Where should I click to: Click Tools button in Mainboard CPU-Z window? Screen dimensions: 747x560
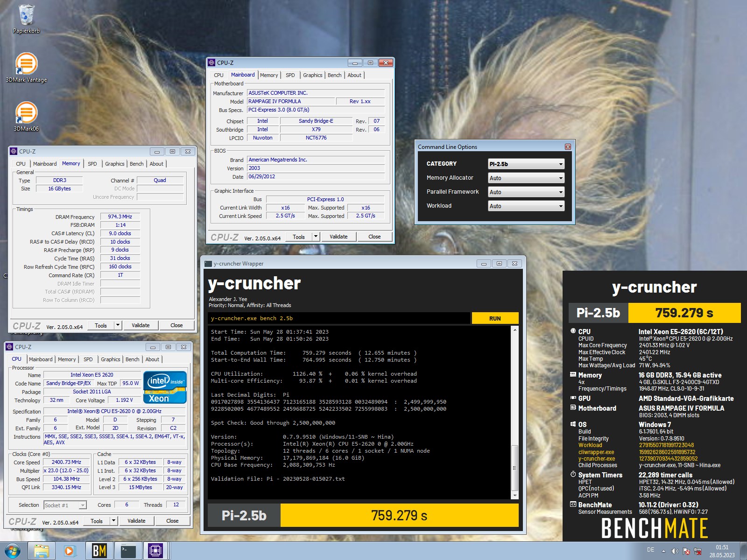[299, 237]
